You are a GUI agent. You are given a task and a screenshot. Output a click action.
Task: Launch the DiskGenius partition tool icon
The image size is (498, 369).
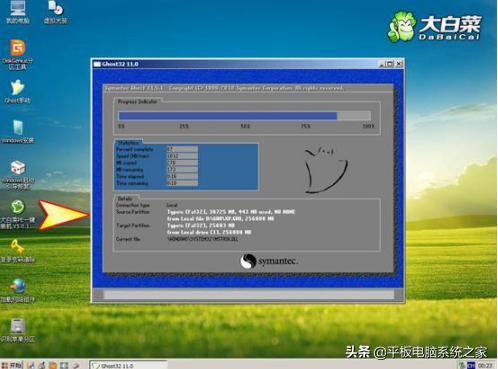[x=17, y=54]
